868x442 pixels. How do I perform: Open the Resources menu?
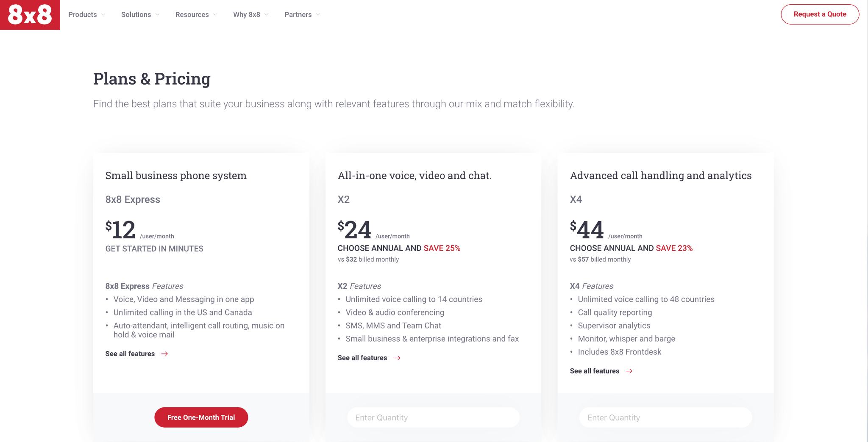coord(196,14)
